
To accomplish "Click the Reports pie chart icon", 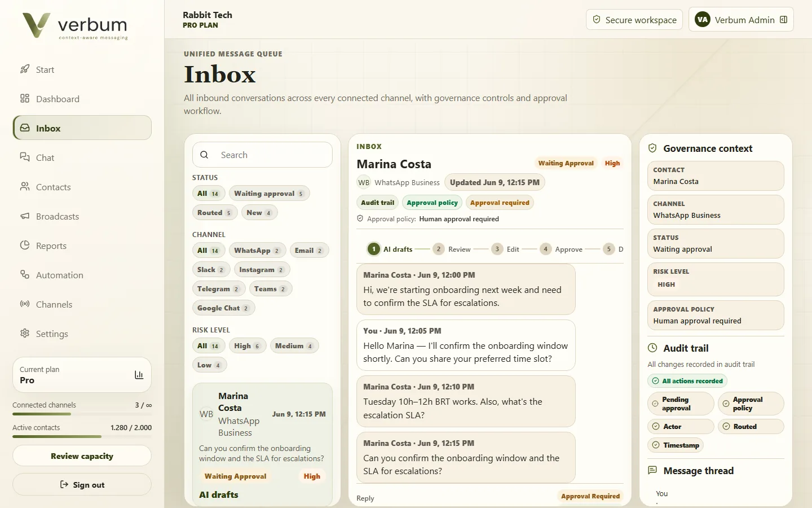I will point(25,245).
